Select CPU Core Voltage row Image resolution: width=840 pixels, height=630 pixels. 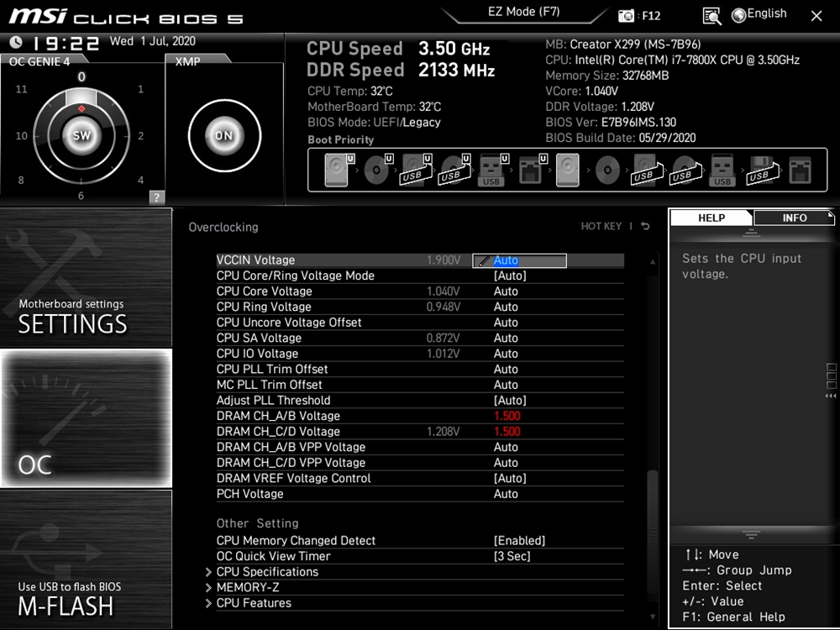[420, 291]
